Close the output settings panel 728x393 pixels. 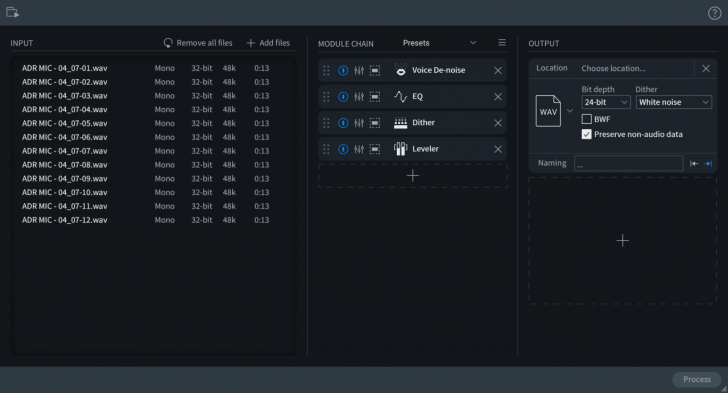(x=706, y=68)
